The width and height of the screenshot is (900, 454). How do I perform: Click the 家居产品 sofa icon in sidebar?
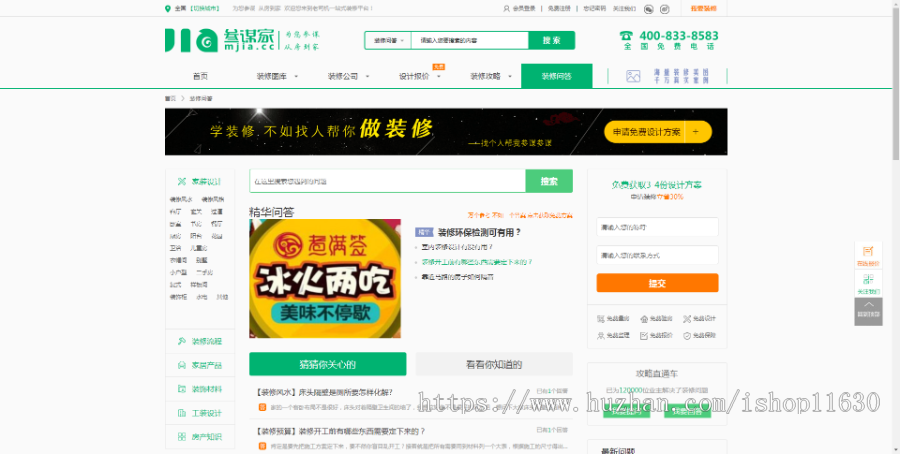[181, 365]
